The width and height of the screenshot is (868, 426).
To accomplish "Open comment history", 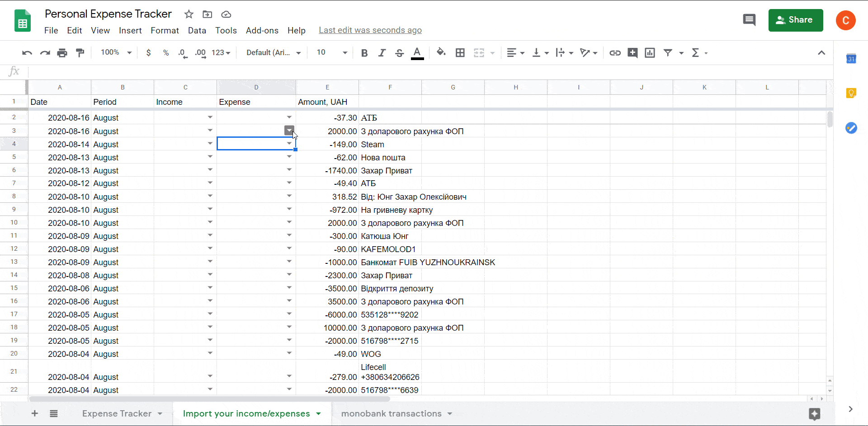I will (749, 20).
